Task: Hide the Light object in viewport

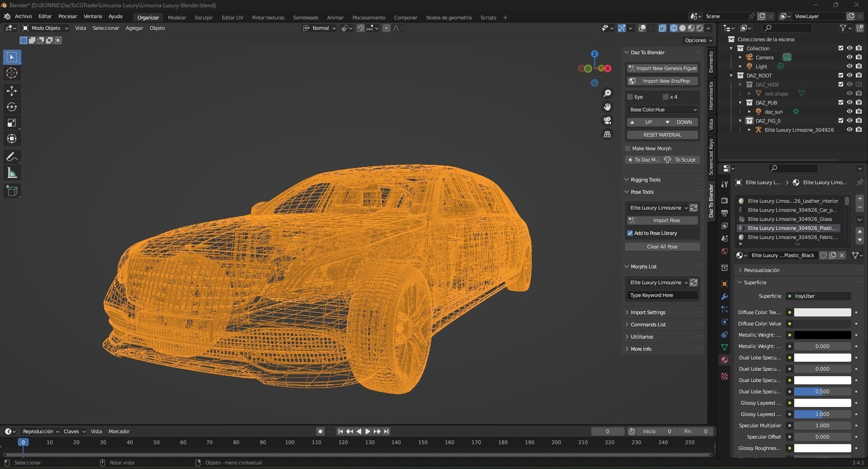Action: 849,67
